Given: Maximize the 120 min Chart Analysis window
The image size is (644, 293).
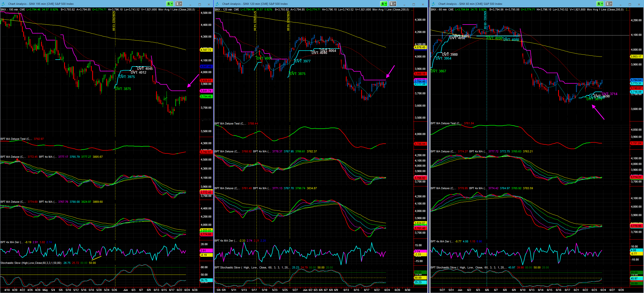Looking at the screenshot, I should (x=414, y=4).
